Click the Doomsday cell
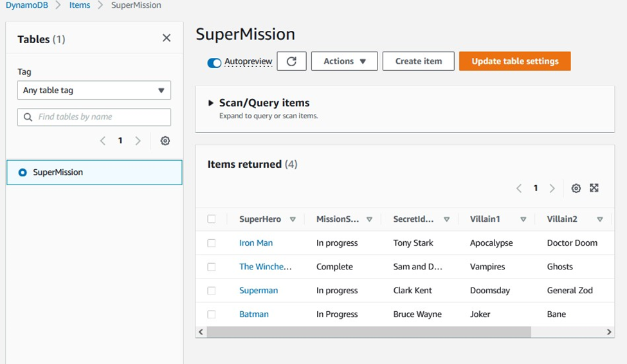 click(490, 291)
